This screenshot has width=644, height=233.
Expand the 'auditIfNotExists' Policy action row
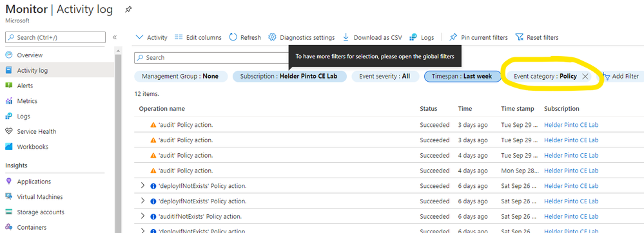(142, 216)
